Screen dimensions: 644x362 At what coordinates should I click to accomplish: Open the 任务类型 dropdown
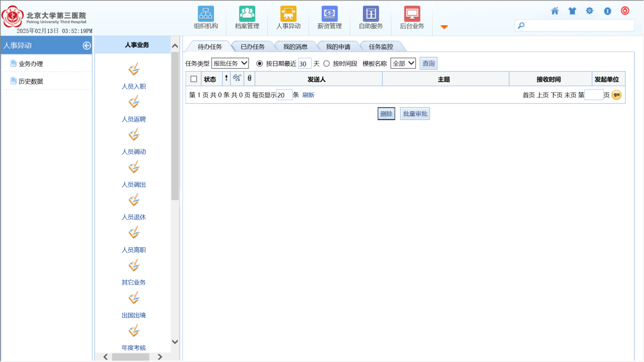click(x=230, y=63)
